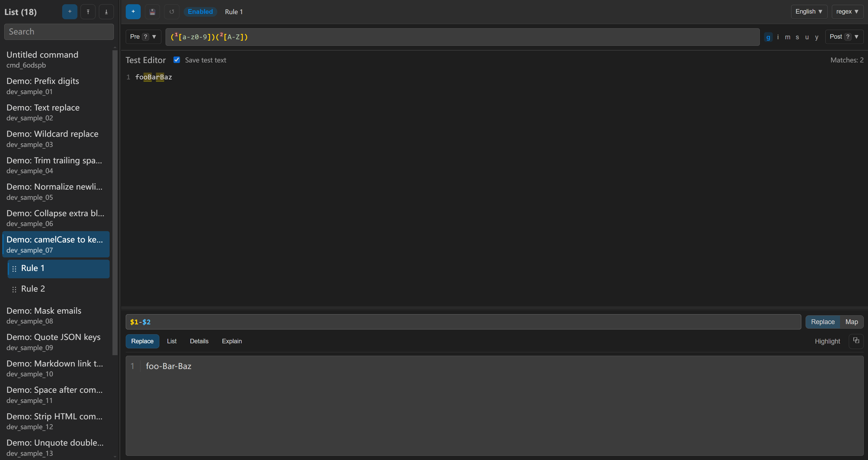Select Rule 1 in the sidebar
Viewport: 868px width, 460px height.
coord(59,269)
